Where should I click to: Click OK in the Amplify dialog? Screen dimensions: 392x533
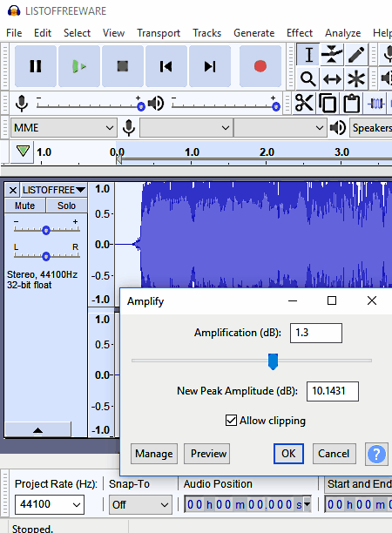[288, 454]
